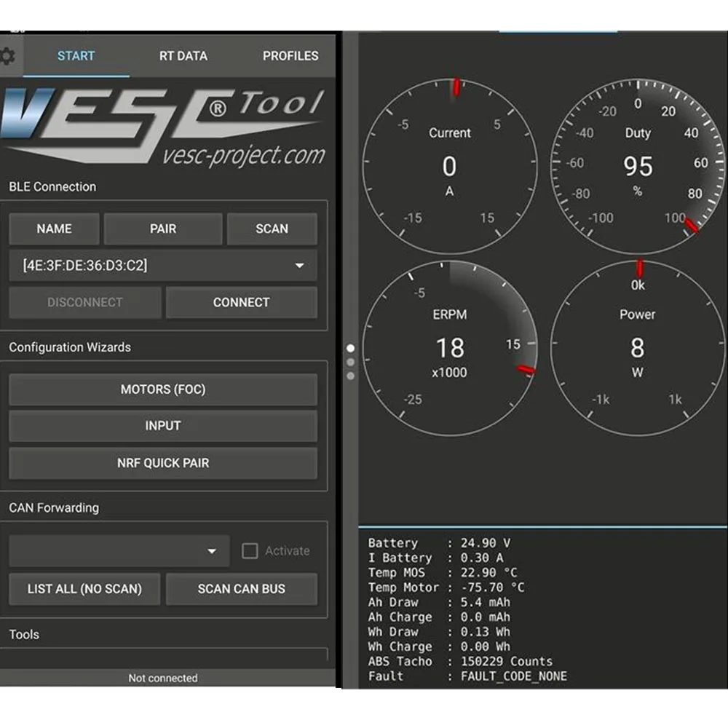Click the 'I Battery : 0.30 A' line
The height and width of the screenshot is (728, 728).
[x=435, y=558]
